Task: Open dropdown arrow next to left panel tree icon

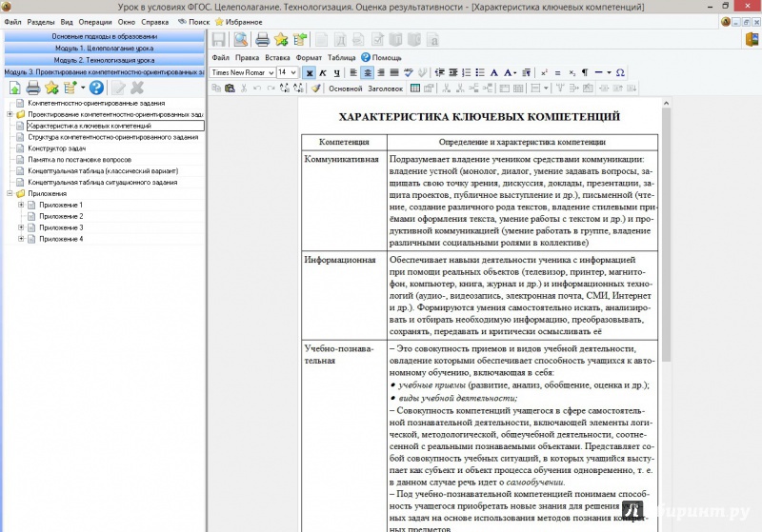Action: coord(83,88)
